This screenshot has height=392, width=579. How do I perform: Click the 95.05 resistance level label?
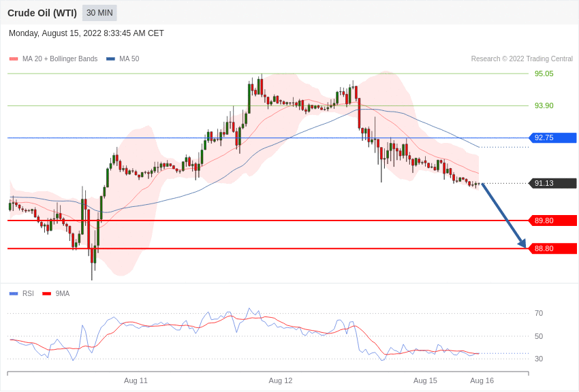click(544, 73)
